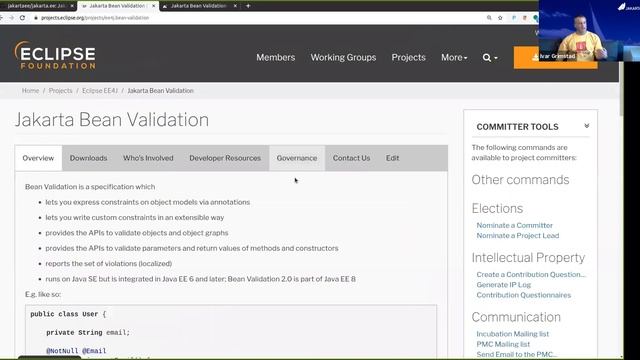
Task: Click the zoom magnifier icon in address bar
Action: click(x=489, y=18)
